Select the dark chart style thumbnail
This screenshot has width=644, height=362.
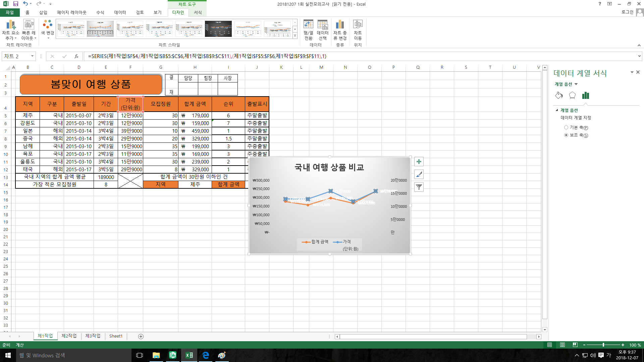[x=218, y=29]
